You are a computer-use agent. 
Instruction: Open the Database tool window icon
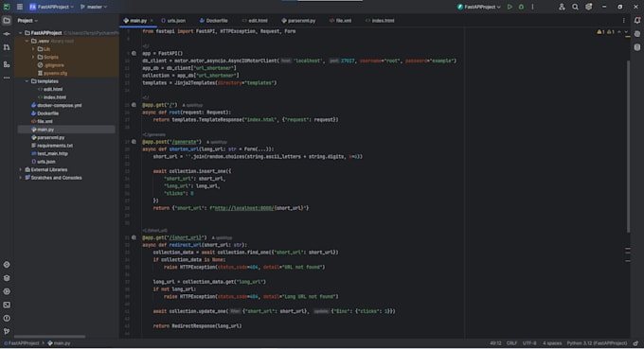tap(637, 47)
